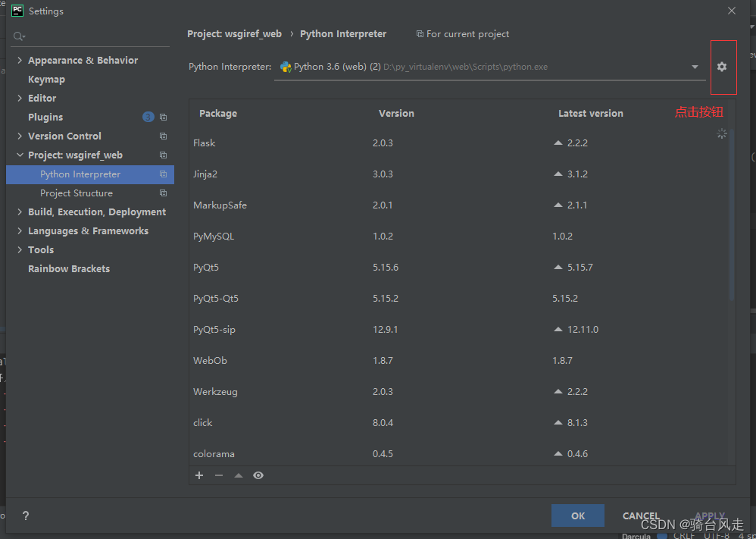Click the help question mark icon
This screenshot has width=756, height=539.
pos(26,515)
